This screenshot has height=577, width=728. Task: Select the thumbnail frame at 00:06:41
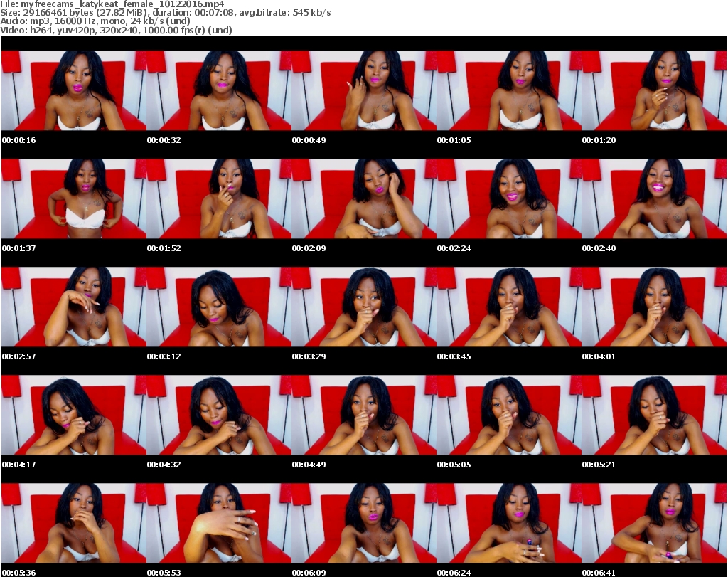pos(654,523)
